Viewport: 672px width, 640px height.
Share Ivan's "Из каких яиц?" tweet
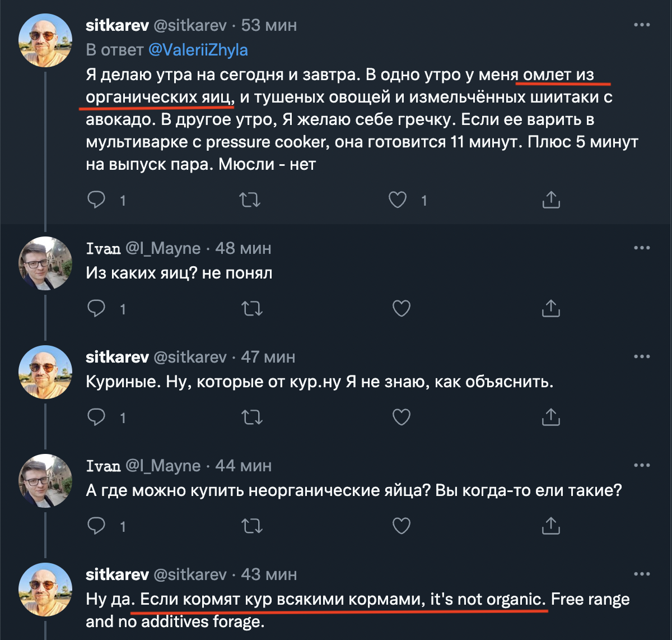(x=551, y=308)
